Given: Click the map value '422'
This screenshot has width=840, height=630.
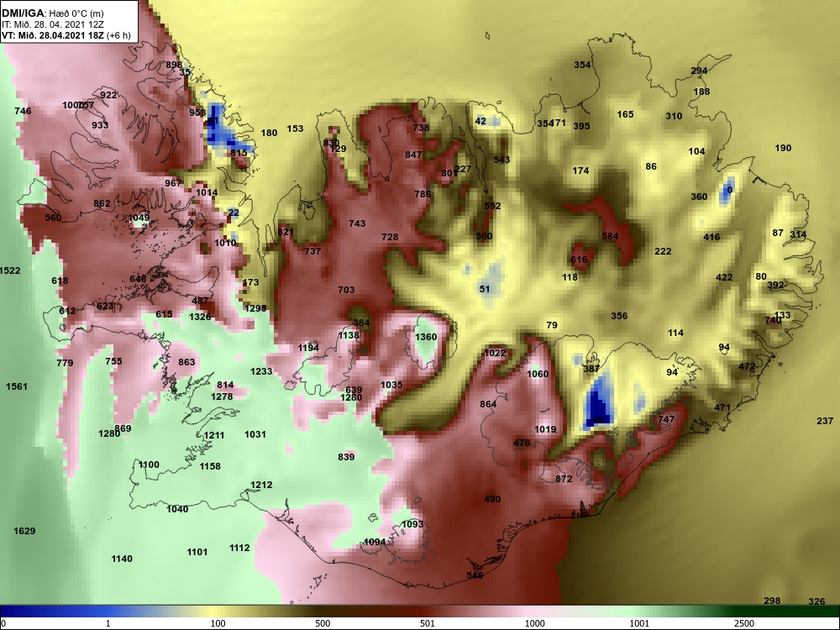Looking at the screenshot, I should [724, 277].
